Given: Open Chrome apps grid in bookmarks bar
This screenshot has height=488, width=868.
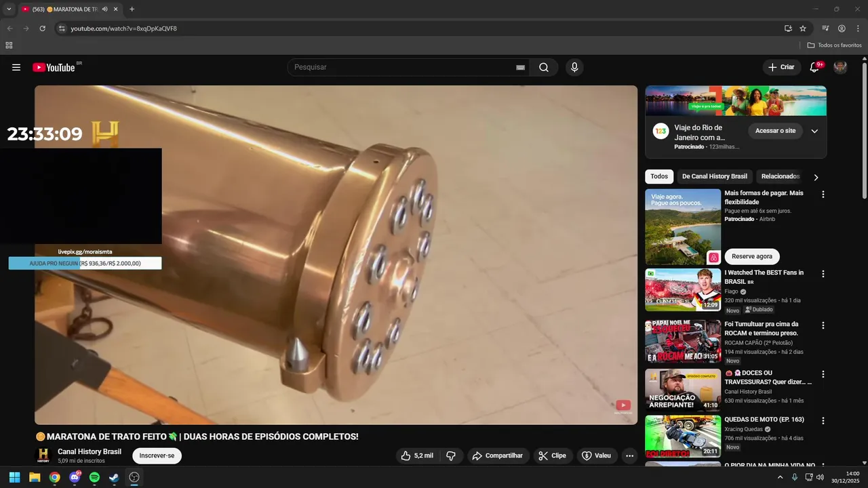Looking at the screenshot, I should click(9, 45).
